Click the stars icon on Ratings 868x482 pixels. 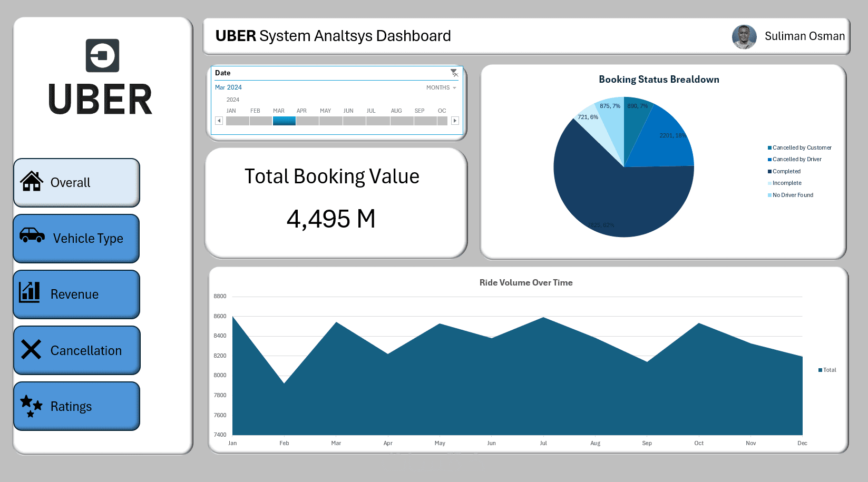click(x=31, y=406)
